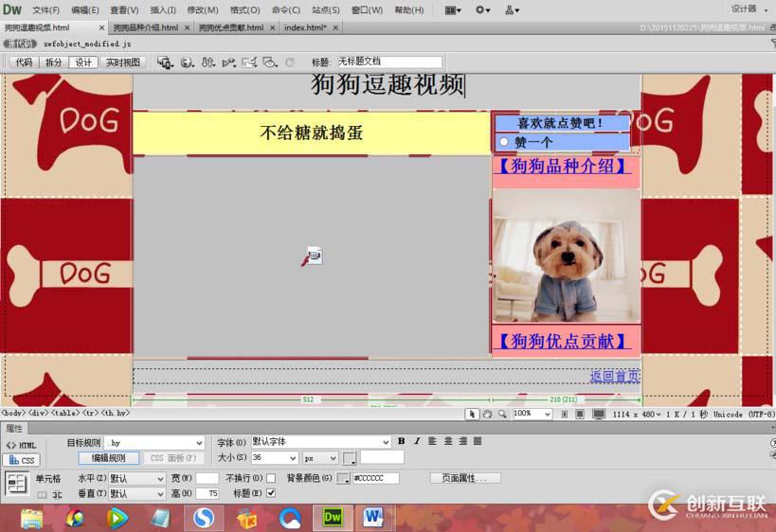Image resolution: width=776 pixels, height=532 pixels.
Task: Open the file explorer folder in the taskbar
Action: (31, 519)
